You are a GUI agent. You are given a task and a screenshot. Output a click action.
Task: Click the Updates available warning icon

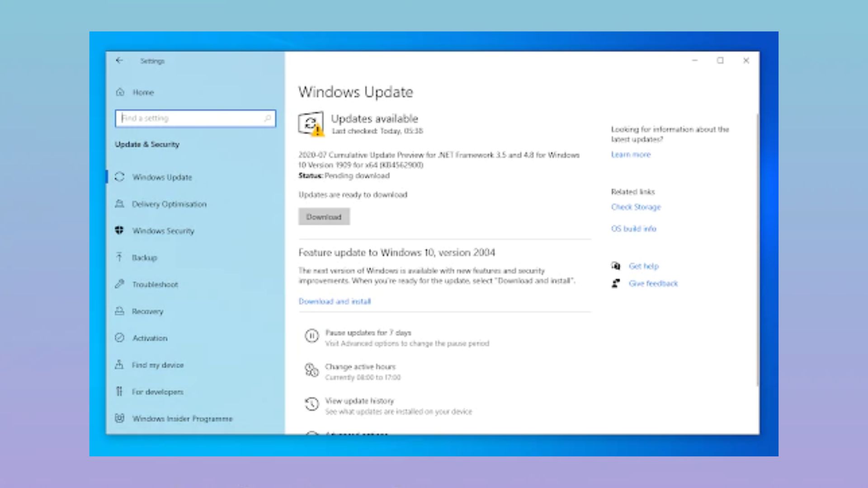click(x=311, y=123)
